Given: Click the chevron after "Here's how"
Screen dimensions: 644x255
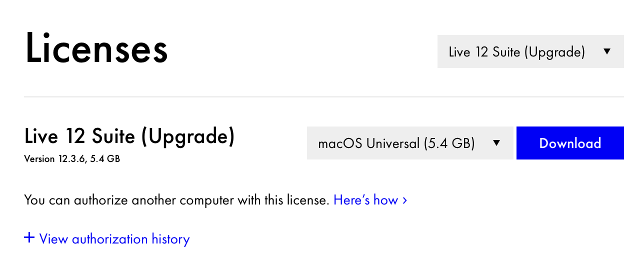Looking at the screenshot, I should pos(405,200).
